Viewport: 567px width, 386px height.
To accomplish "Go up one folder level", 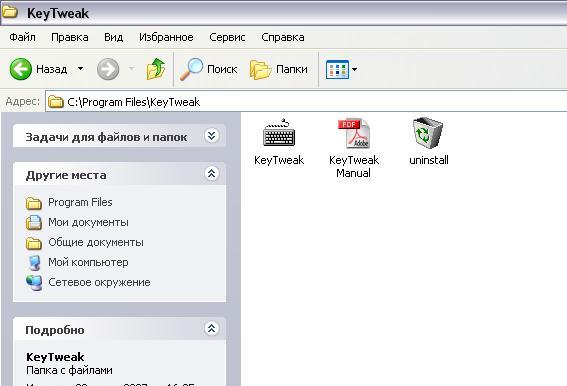I will point(156,69).
